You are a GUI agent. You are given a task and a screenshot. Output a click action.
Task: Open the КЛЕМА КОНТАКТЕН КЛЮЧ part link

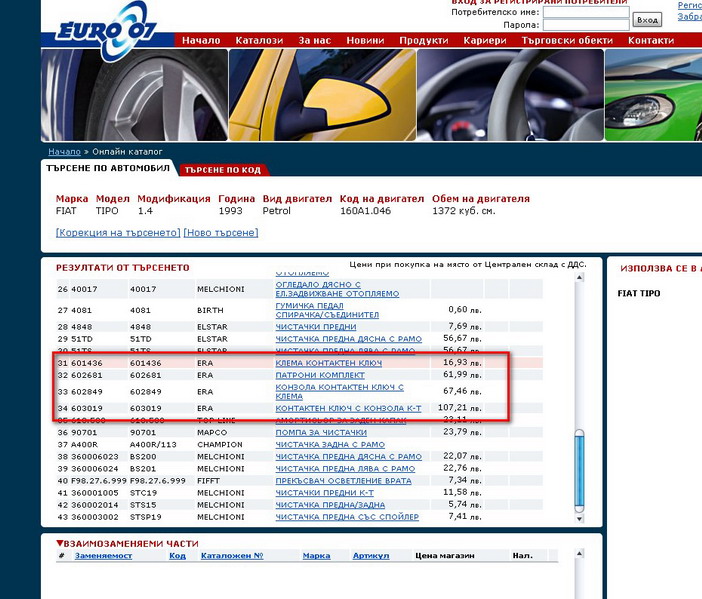point(327,362)
